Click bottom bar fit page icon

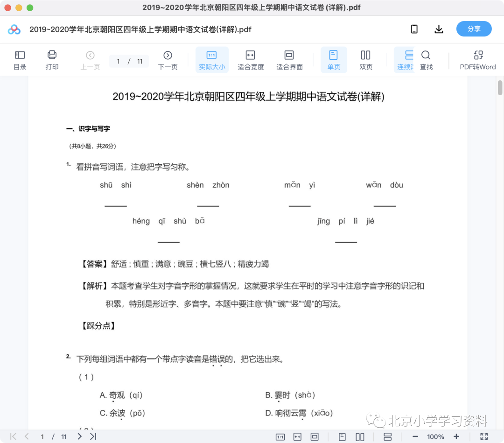pos(315,437)
